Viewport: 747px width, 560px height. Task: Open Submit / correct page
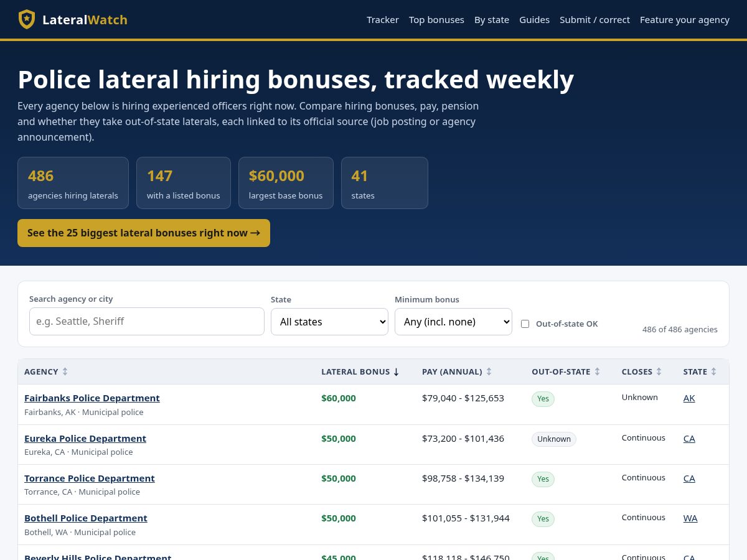point(594,20)
